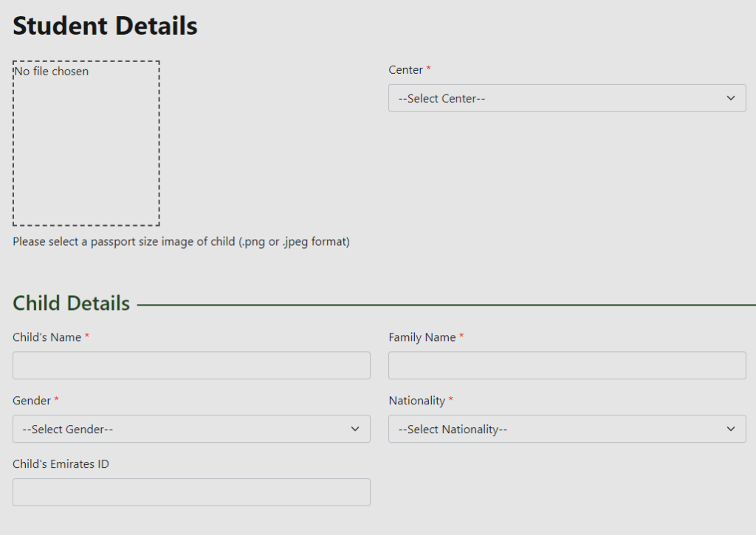The height and width of the screenshot is (535, 756).
Task: Select the Child's Emirates ID field
Action: (x=191, y=492)
